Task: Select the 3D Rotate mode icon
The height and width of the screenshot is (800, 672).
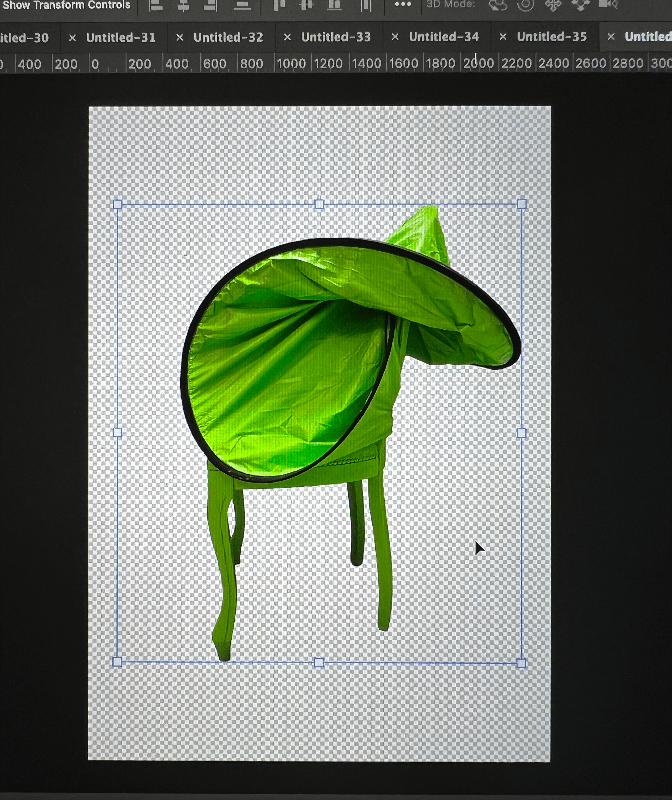Action: coord(498,5)
